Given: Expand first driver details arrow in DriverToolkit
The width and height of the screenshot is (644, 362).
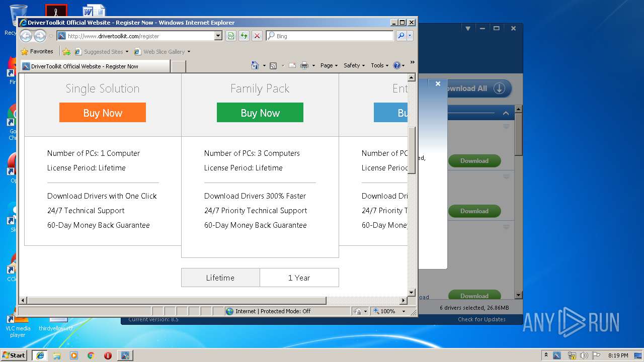Looking at the screenshot, I should pyautogui.click(x=507, y=127).
